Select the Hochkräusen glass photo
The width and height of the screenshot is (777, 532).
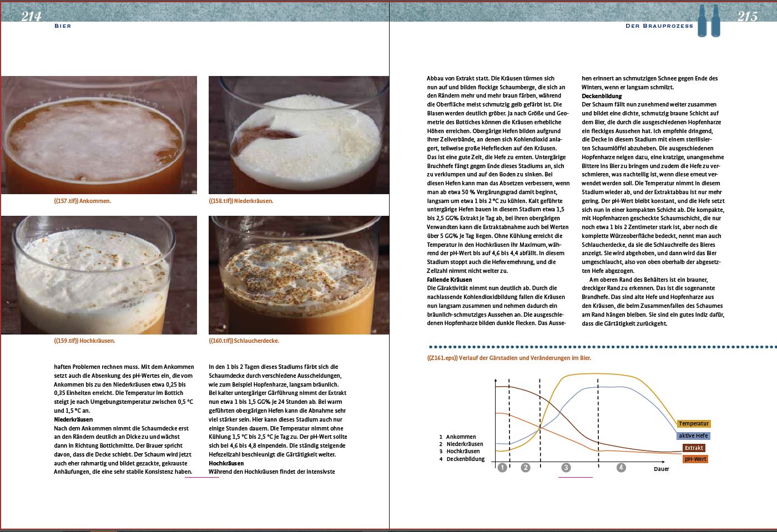point(99,275)
